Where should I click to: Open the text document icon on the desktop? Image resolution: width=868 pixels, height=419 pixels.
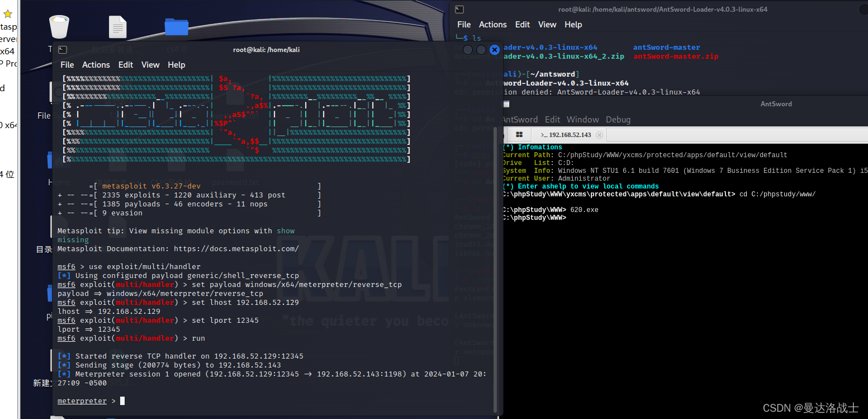[117, 27]
